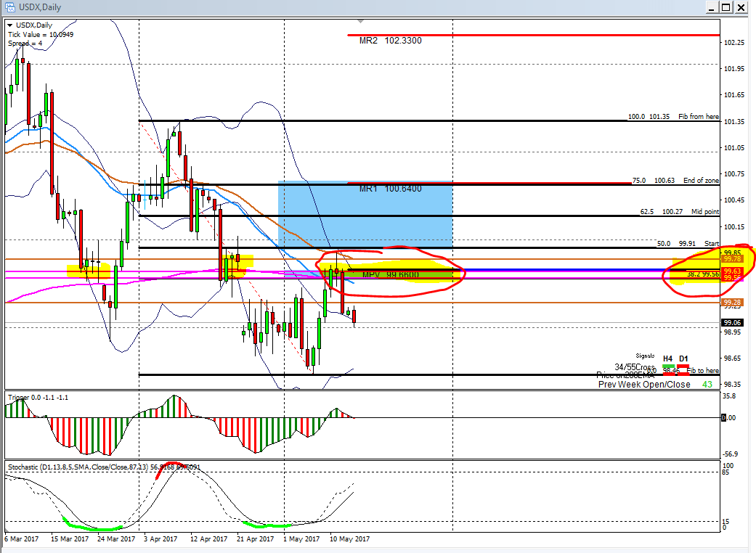Screen dimensions: 756x553
Task: Click the current price 99.06 axis label
Action: 731,323
